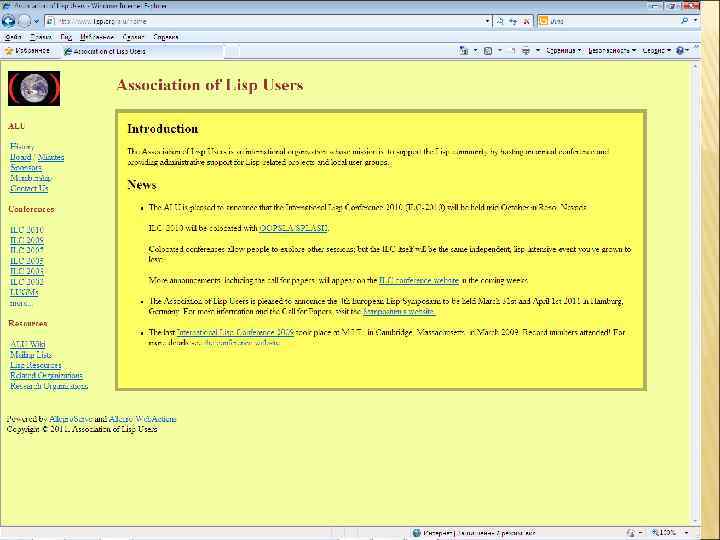Click the ALU globe logo image
The width and height of the screenshot is (720, 540).
click(34, 88)
